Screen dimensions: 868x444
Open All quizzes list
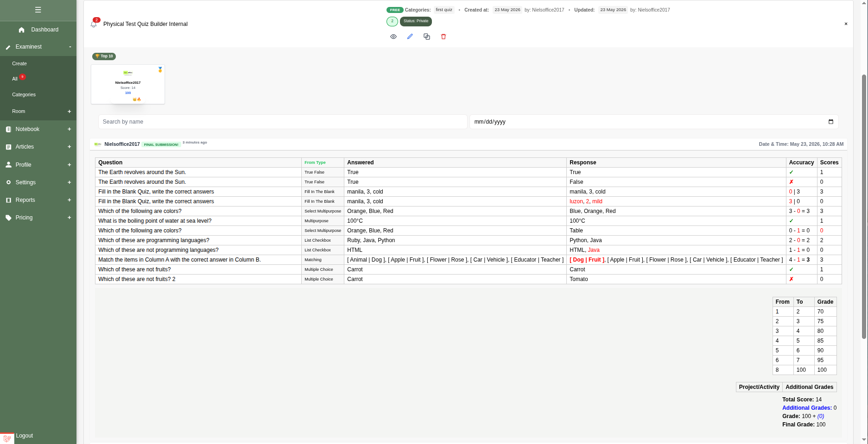point(15,79)
